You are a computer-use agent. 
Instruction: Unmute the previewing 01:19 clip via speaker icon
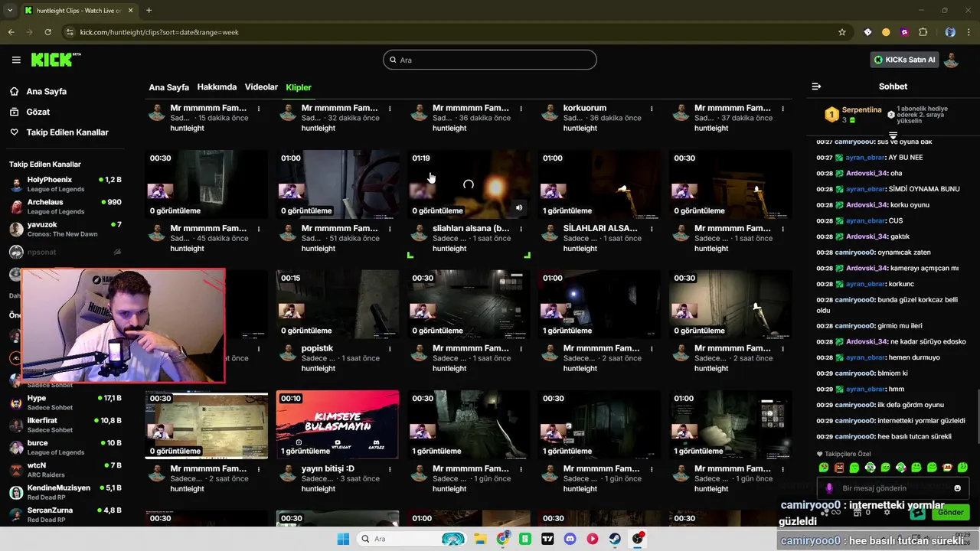point(519,207)
